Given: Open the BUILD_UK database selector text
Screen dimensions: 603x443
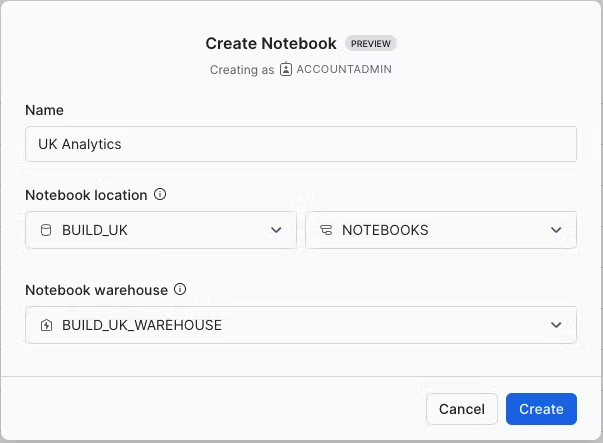Looking at the screenshot, I should coord(95,230).
